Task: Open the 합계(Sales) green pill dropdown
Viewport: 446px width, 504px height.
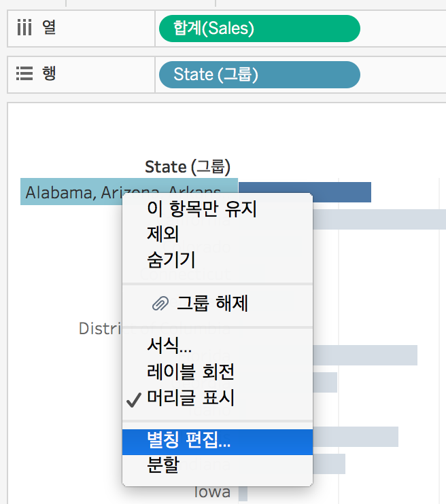Action: click(x=259, y=29)
